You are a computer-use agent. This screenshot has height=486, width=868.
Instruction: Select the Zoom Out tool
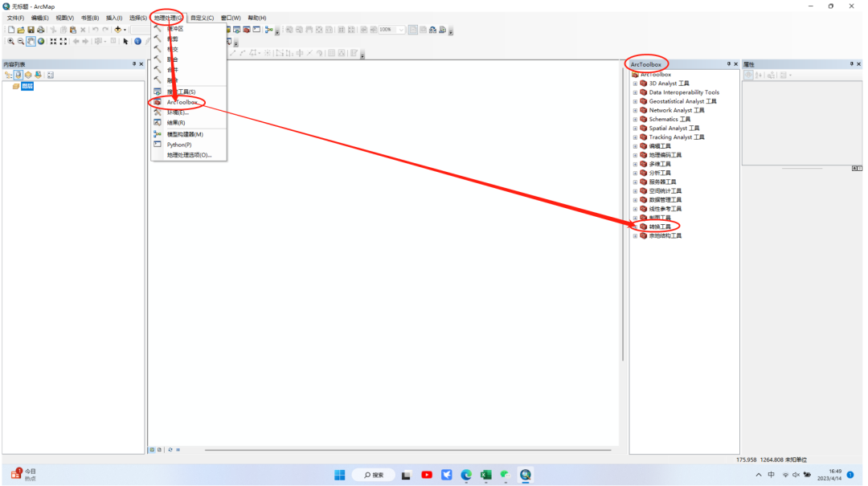pos(20,42)
